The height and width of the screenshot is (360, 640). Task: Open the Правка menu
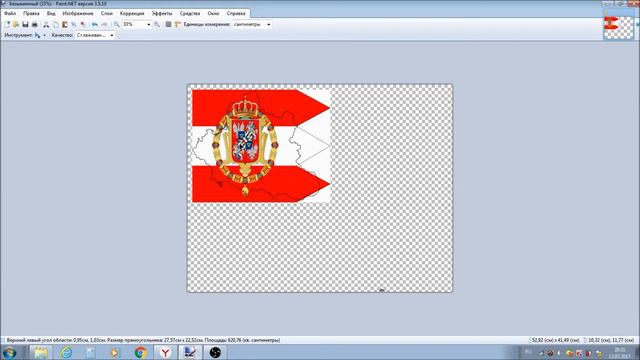pos(31,13)
